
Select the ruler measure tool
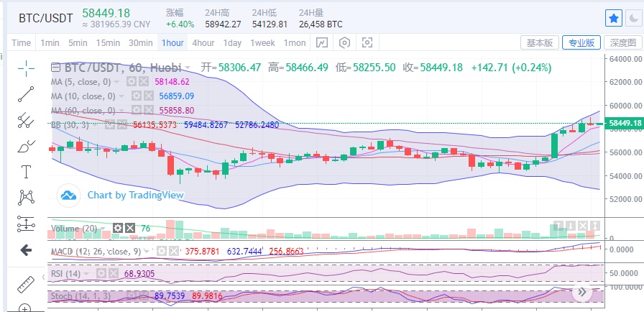(x=27, y=282)
